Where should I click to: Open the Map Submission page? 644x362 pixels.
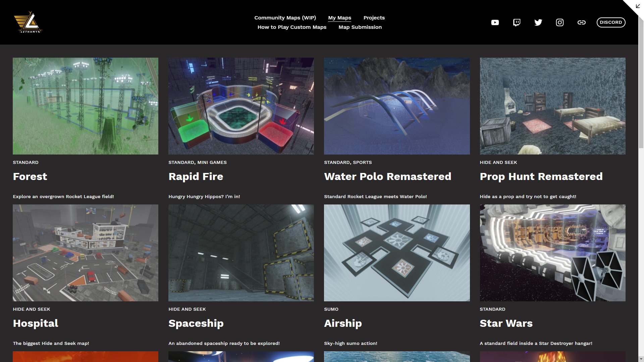tap(360, 27)
